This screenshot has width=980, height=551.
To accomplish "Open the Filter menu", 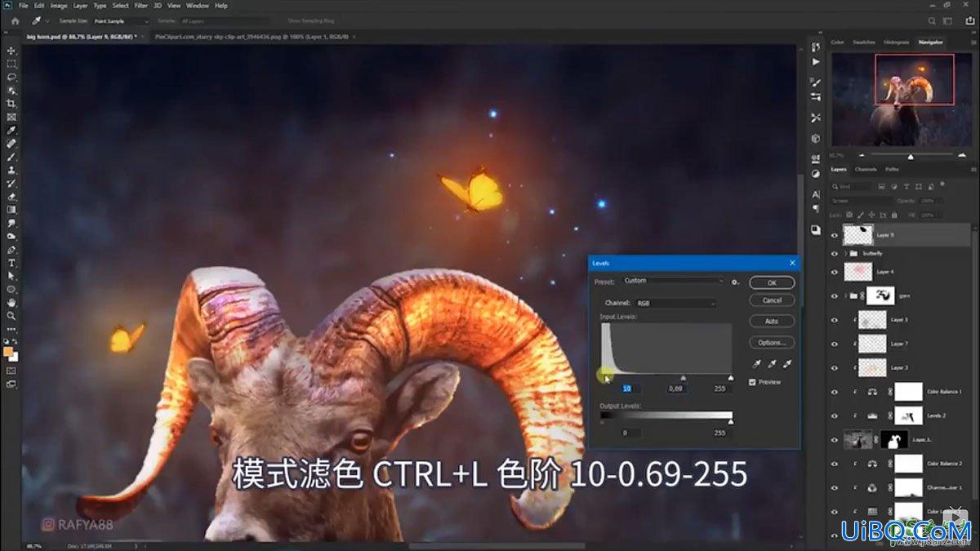I will coord(141,6).
